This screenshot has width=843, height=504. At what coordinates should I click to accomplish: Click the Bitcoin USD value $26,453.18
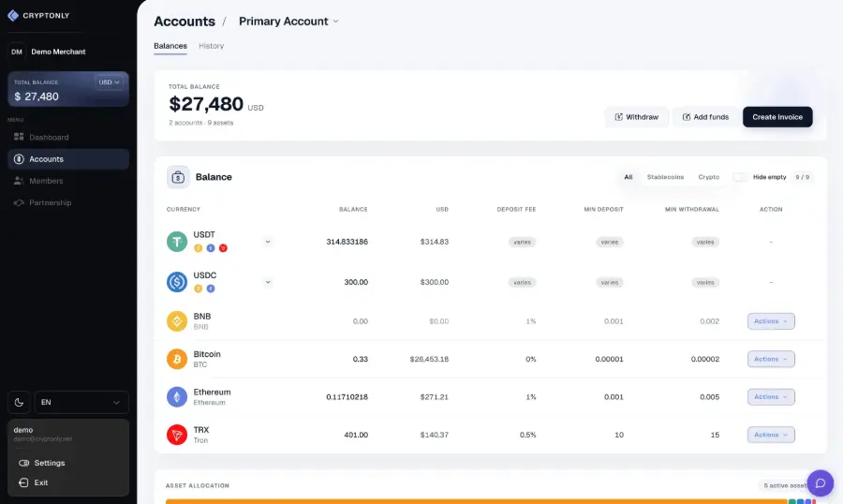tap(429, 359)
